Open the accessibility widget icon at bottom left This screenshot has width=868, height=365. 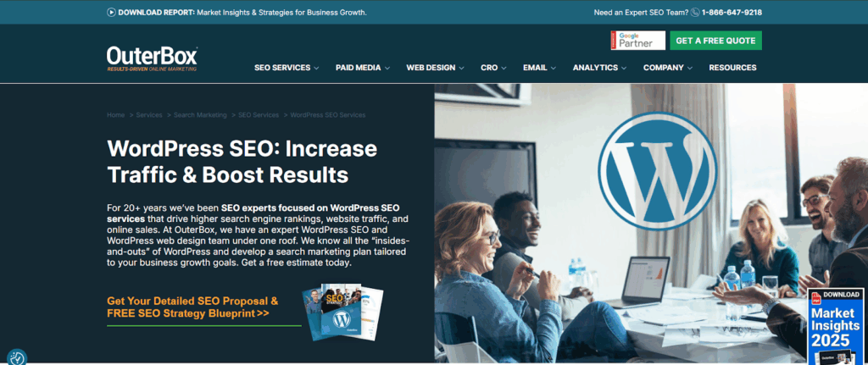point(16,358)
